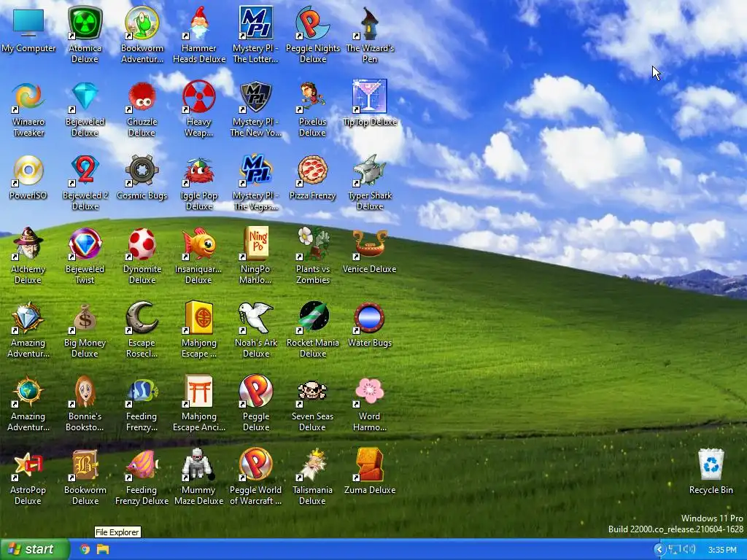Click the 3:35 PM taskbar clock

(722, 550)
